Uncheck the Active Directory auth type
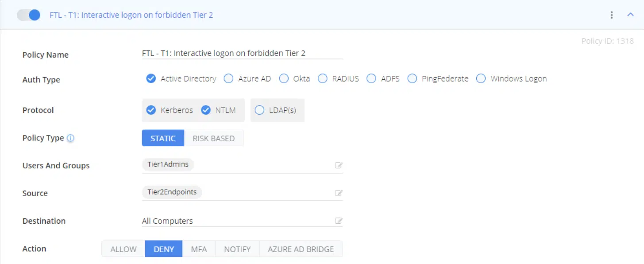Image resolution: width=644 pixels, height=264 pixels. pos(151,79)
